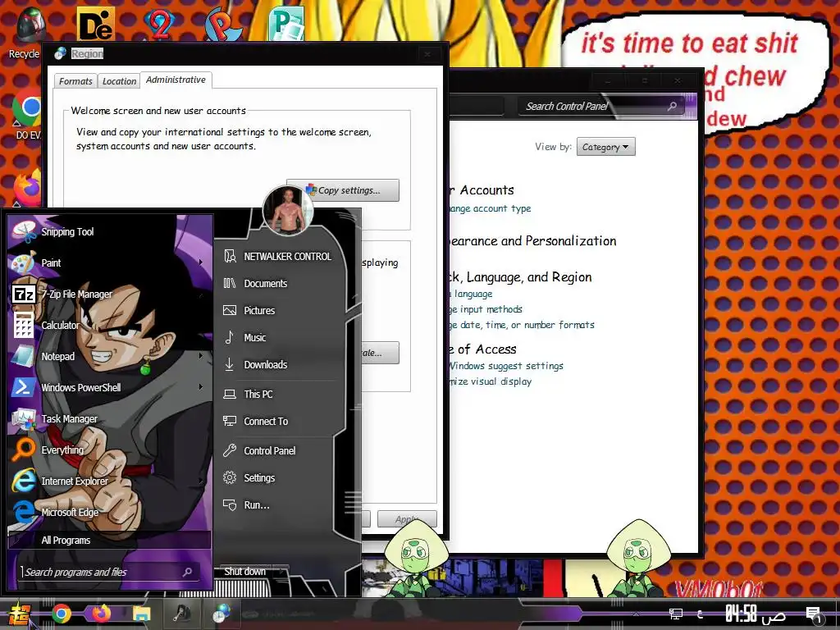Open Task Manager from Start menu

pyautogui.click(x=110, y=418)
